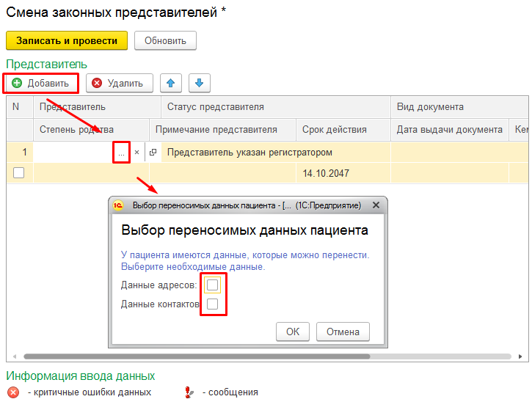The image size is (532, 399).
Task: Click the clear (x) icon in the Представитель field
Action: (136, 153)
